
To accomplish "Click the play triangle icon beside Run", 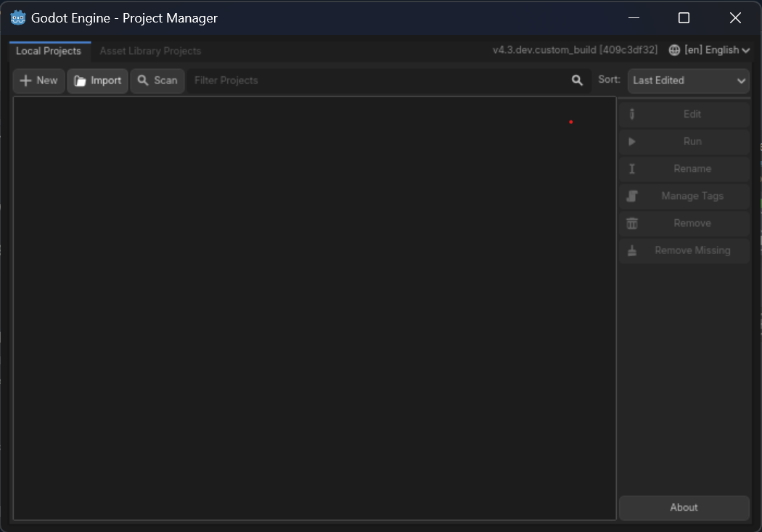I will click(x=632, y=142).
